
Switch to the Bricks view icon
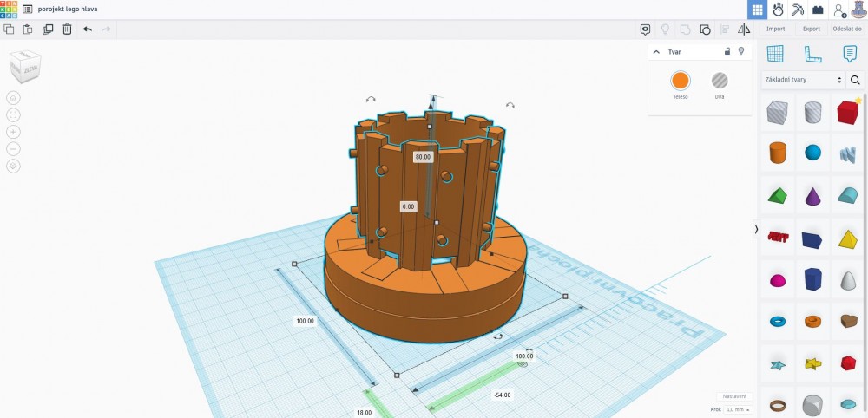[817, 10]
